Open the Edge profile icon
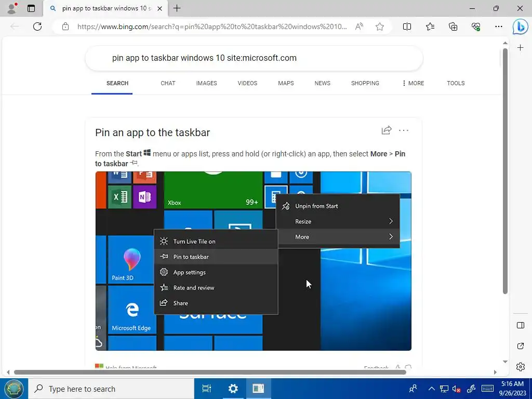Viewport: 532px width, 399px height. (x=12, y=8)
